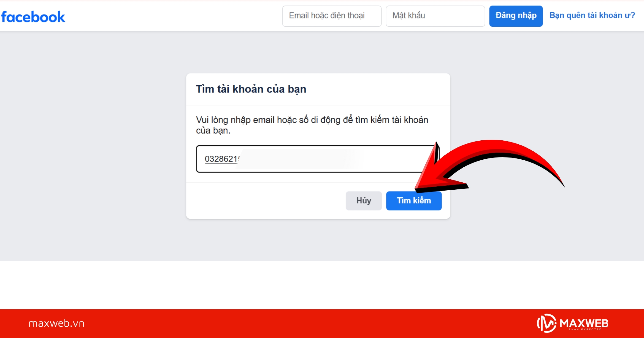This screenshot has width=644, height=338.
Task: Click the Vui lòng nhập email instruction text
Action: 312,125
